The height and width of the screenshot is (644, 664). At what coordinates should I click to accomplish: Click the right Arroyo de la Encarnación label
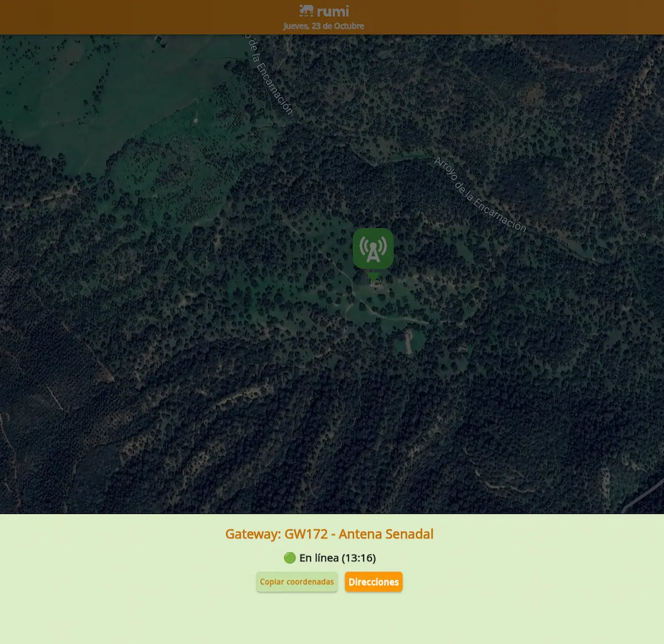click(x=480, y=195)
